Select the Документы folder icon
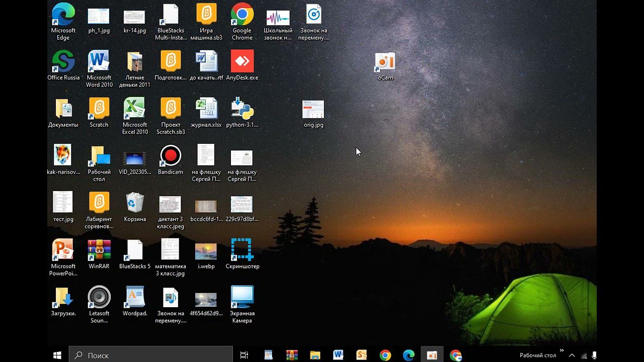Image resolution: width=644 pixels, height=362 pixels. tap(63, 113)
